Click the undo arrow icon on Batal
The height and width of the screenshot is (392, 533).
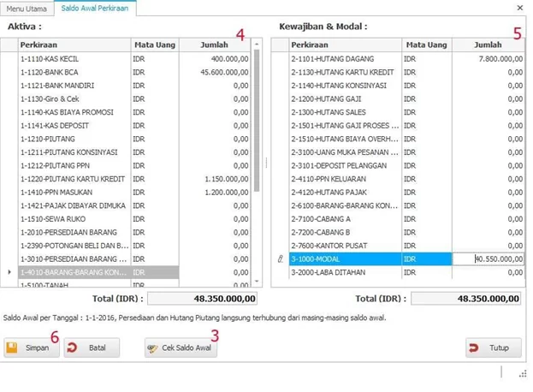(72, 349)
